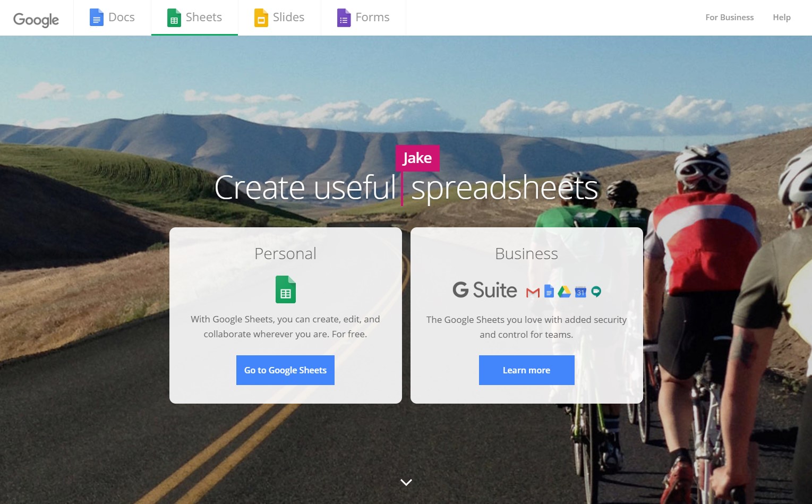The width and height of the screenshot is (812, 504).
Task: Open the For Business link
Action: (729, 18)
